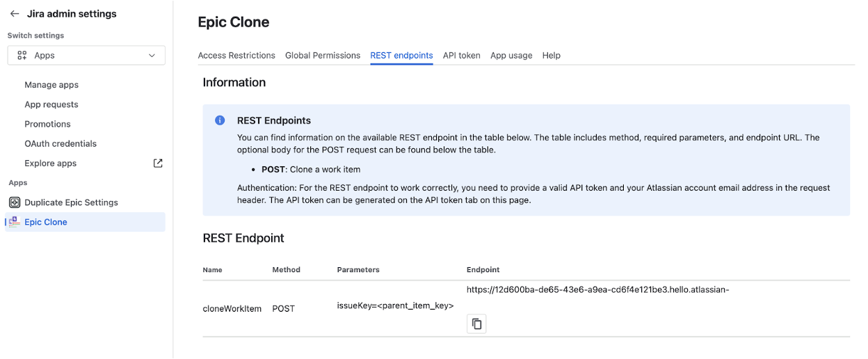Click the REST Endpoint section heading
The image size is (868, 359).
(x=243, y=238)
